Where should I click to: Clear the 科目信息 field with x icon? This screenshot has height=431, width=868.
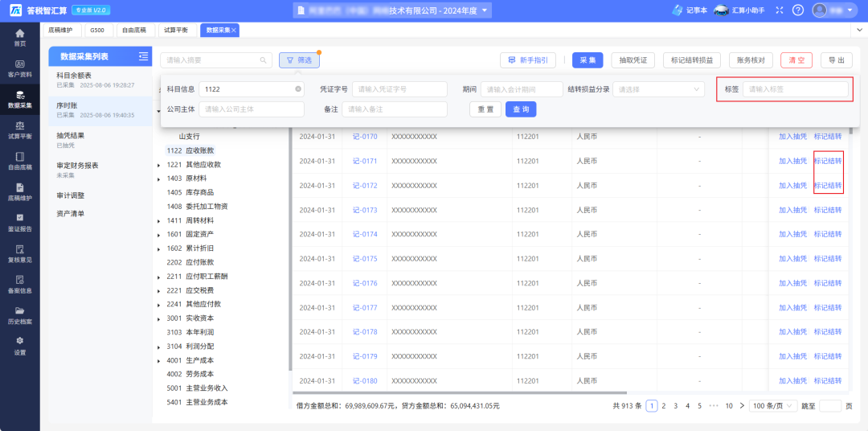[298, 88]
